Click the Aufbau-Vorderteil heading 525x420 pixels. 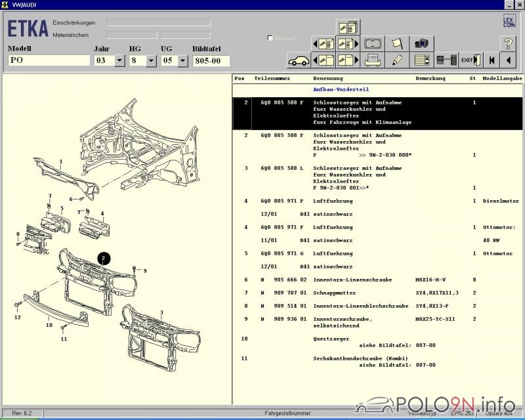coord(341,89)
